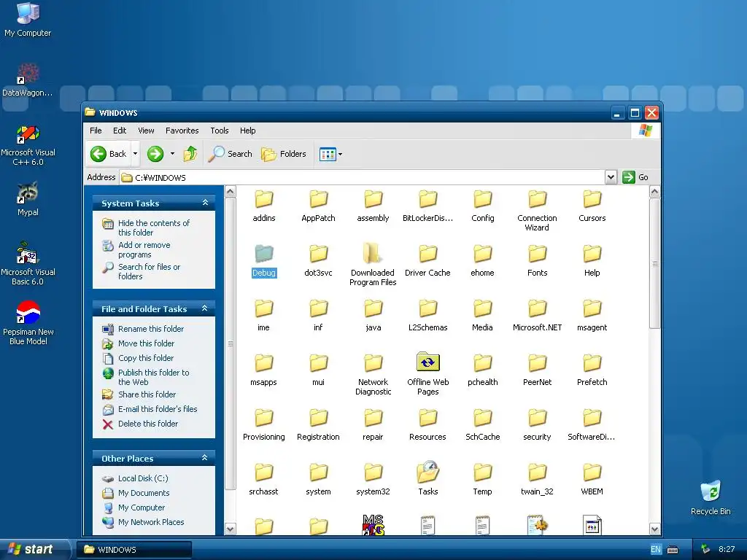Click the EN language bar indicator
This screenshot has height=560, width=747.
click(x=656, y=549)
